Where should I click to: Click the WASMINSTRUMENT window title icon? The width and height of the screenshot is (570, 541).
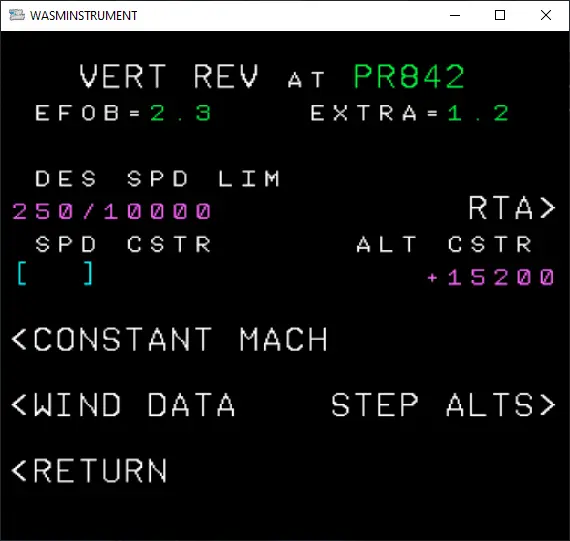coord(17,15)
